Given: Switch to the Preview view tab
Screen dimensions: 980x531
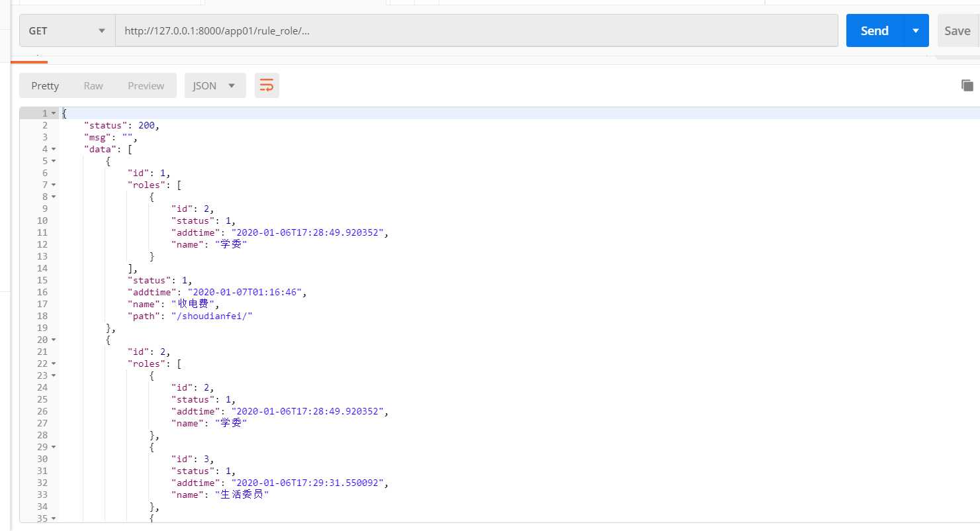Looking at the screenshot, I should (x=146, y=85).
